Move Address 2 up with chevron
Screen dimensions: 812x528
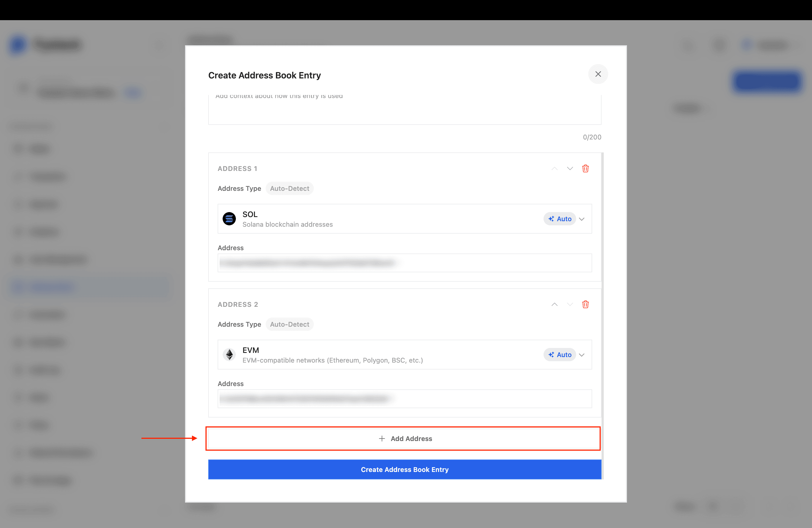(554, 304)
